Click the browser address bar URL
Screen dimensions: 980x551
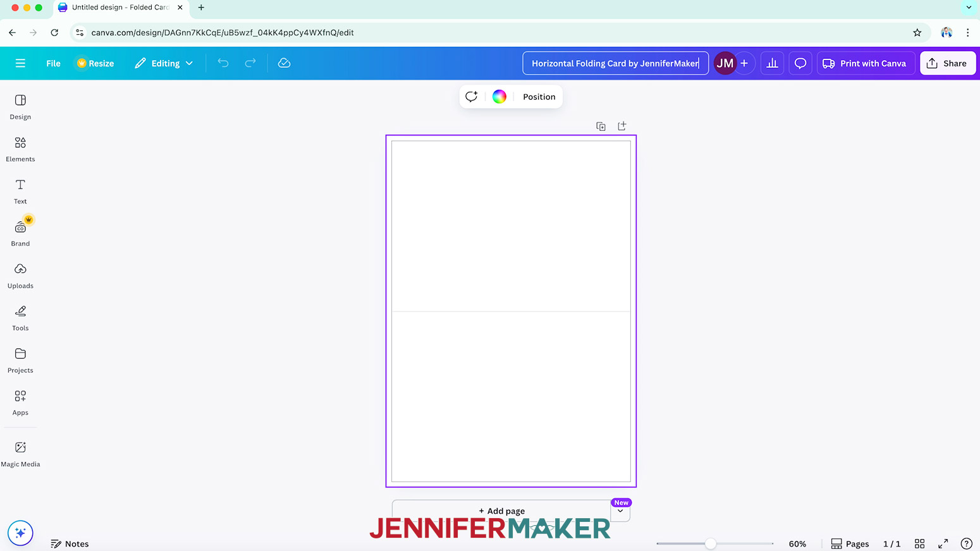click(x=223, y=32)
